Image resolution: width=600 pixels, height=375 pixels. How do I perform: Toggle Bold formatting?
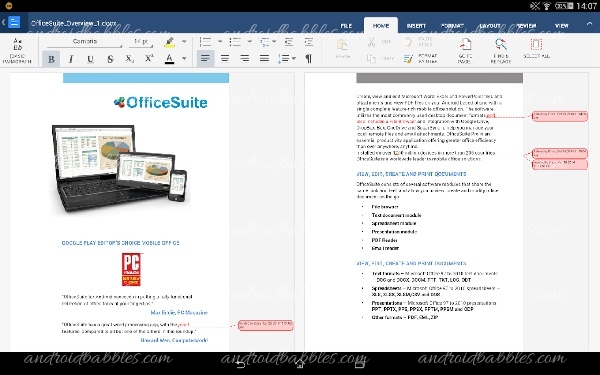[51, 59]
